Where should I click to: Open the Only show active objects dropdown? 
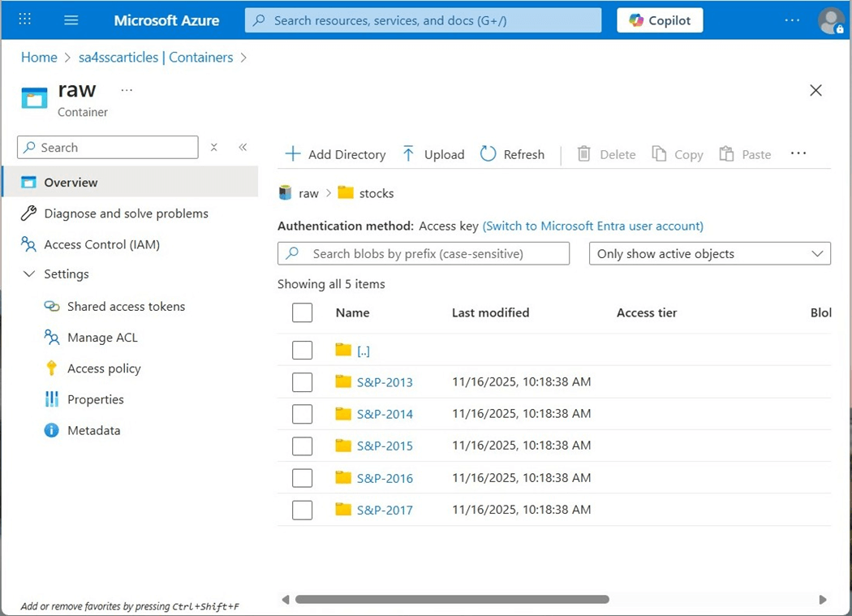click(710, 253)
